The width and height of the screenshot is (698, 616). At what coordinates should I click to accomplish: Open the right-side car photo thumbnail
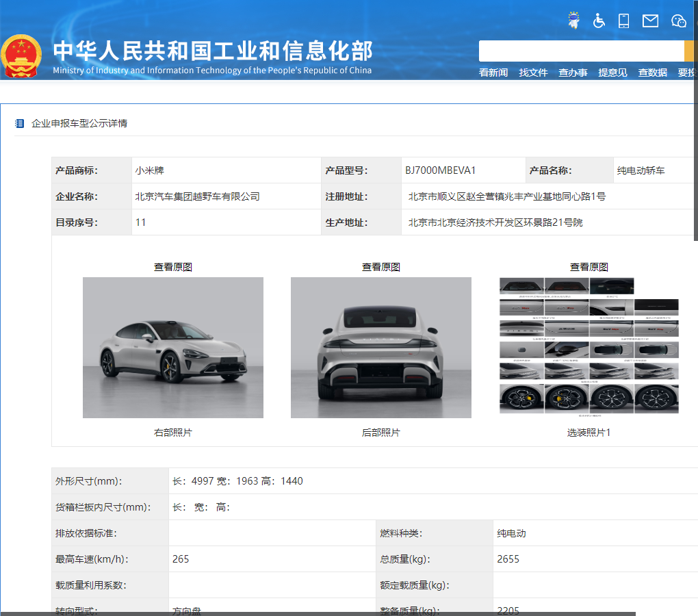pyautogui.click(x=173, y=348)
